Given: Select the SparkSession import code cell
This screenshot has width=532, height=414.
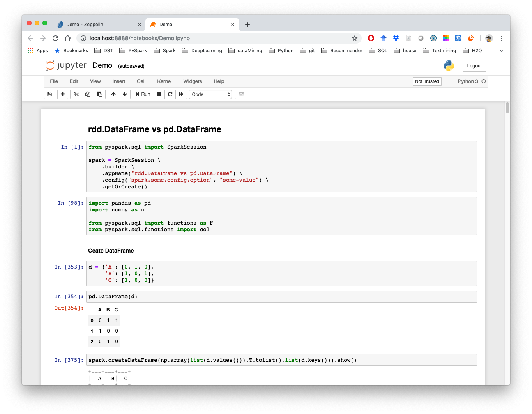Looking at the screenshot, I should (281, 166).
